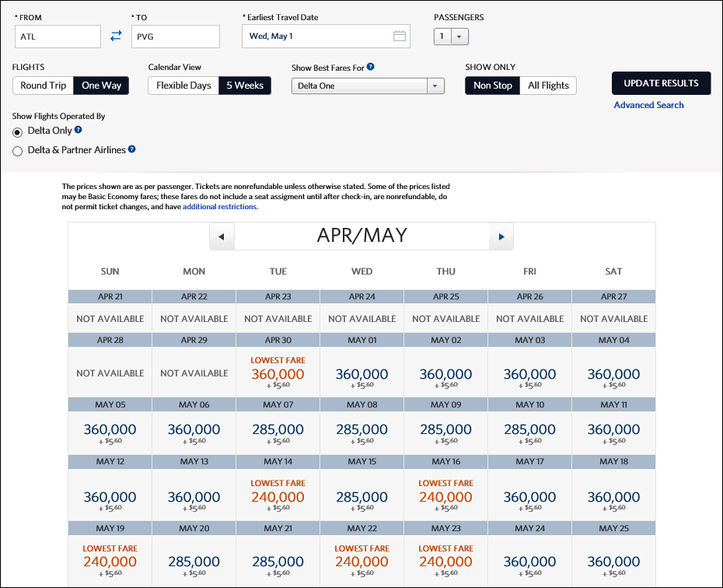The image size is (723, 588).
Task: Switch to Flexible Days view
Action: tap(183, 86)
